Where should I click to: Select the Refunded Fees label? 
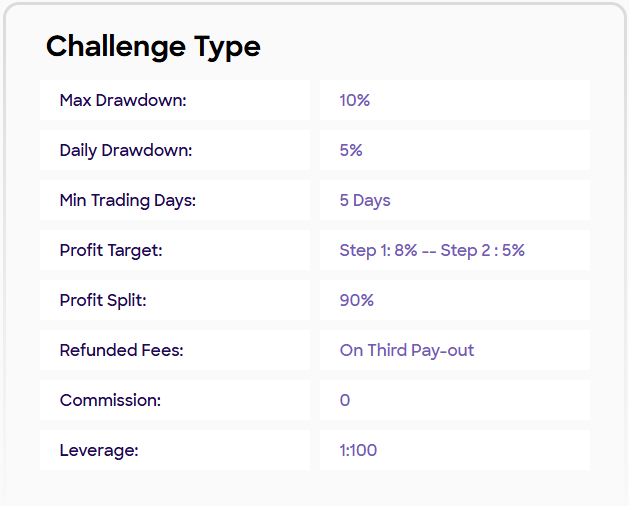pyautogui.click(x=121, y=350)
